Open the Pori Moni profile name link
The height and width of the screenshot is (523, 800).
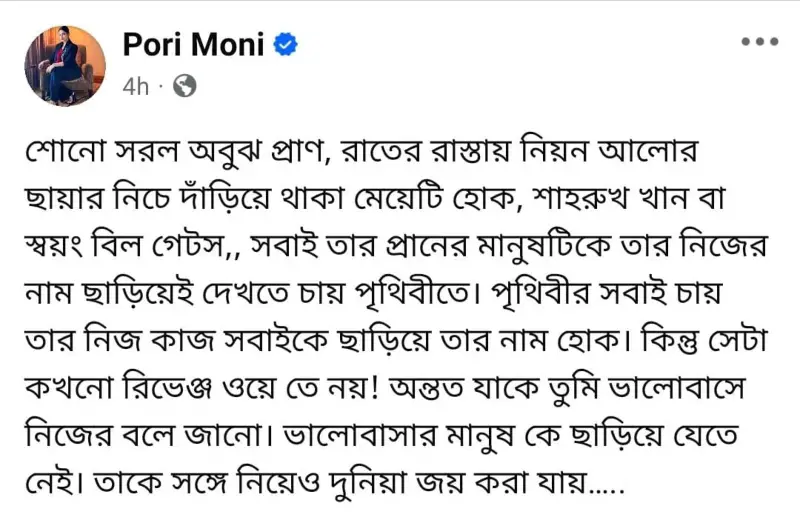[193, 44]
